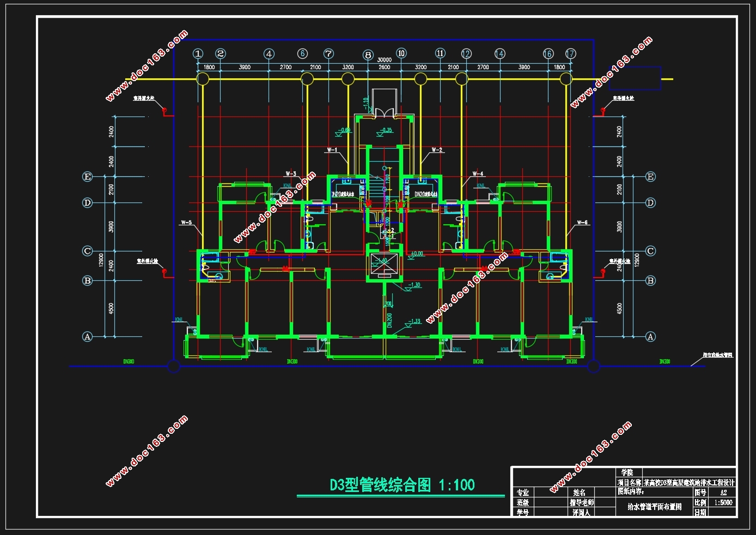Click the pipe label "W-2"
Viewport: 756px width, 535px height.
[x=437, y=150]
